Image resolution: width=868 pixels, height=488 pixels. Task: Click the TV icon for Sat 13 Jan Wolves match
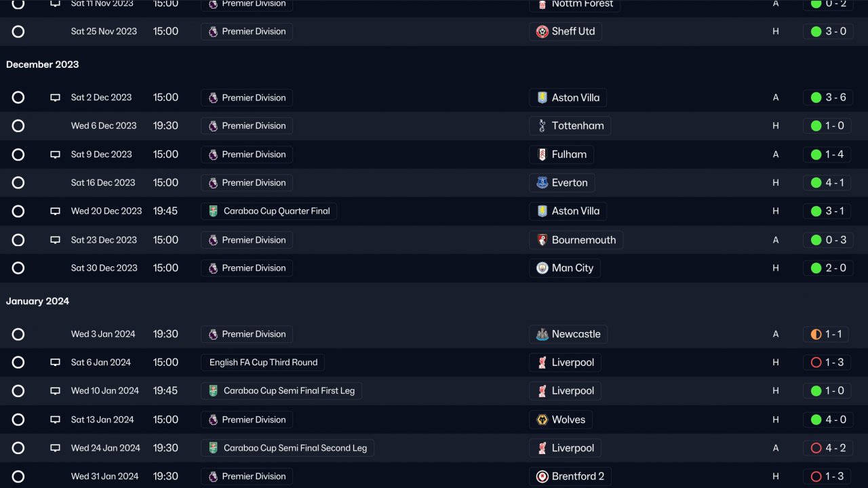[55, 420]
